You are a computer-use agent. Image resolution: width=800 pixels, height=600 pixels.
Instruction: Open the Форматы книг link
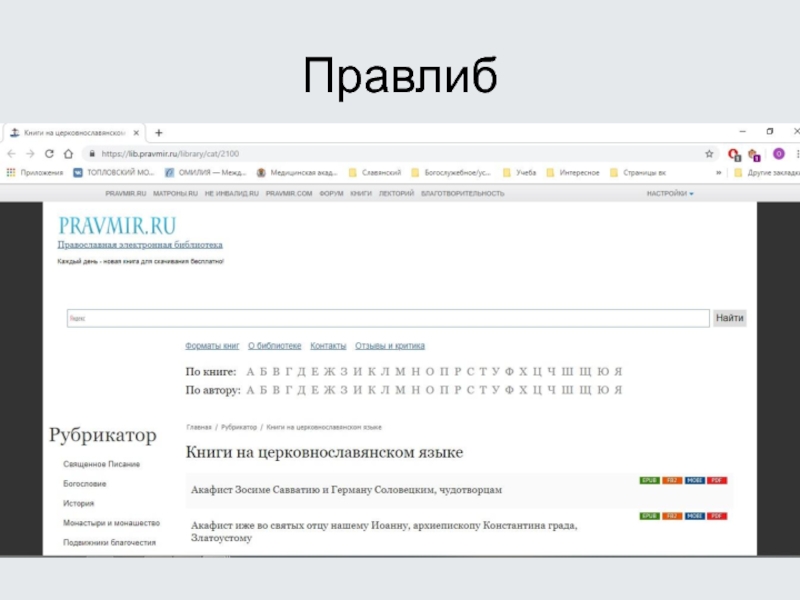click(212, 346)
